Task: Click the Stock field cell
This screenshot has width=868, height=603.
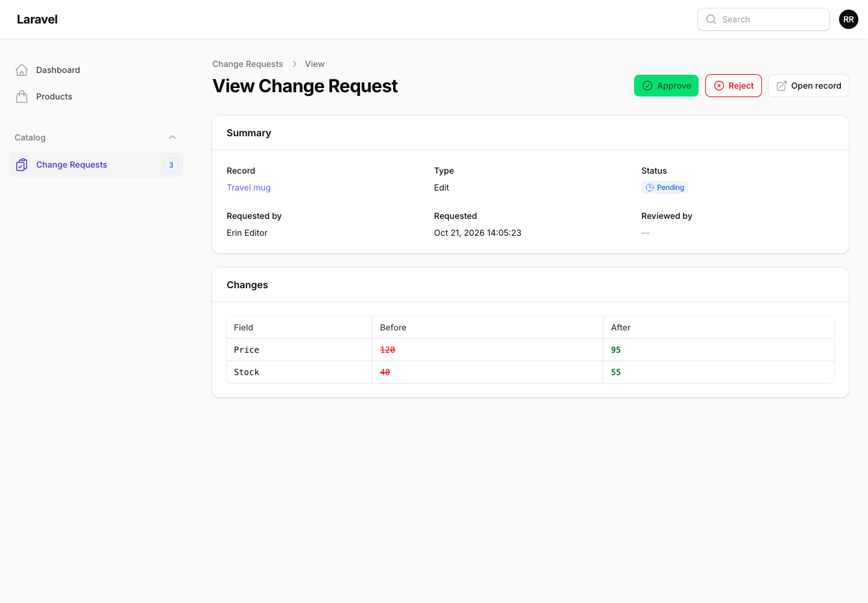Action: pos(299,372)
